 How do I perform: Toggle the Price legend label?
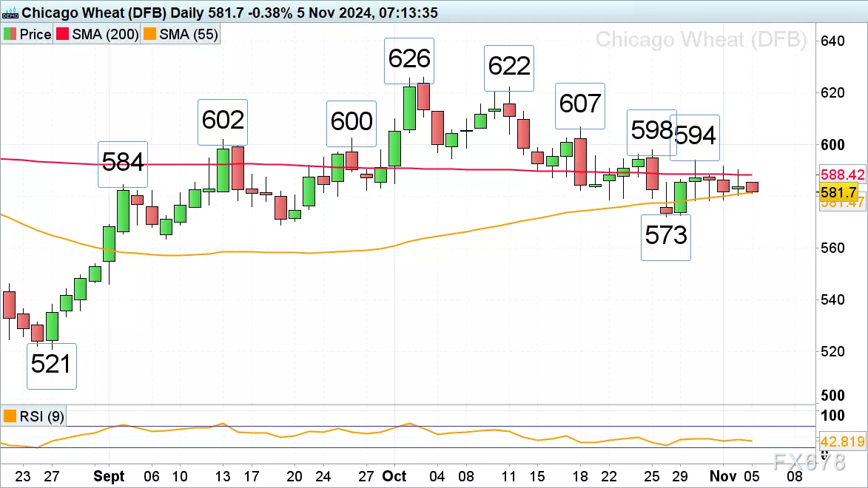pos(36,34)
